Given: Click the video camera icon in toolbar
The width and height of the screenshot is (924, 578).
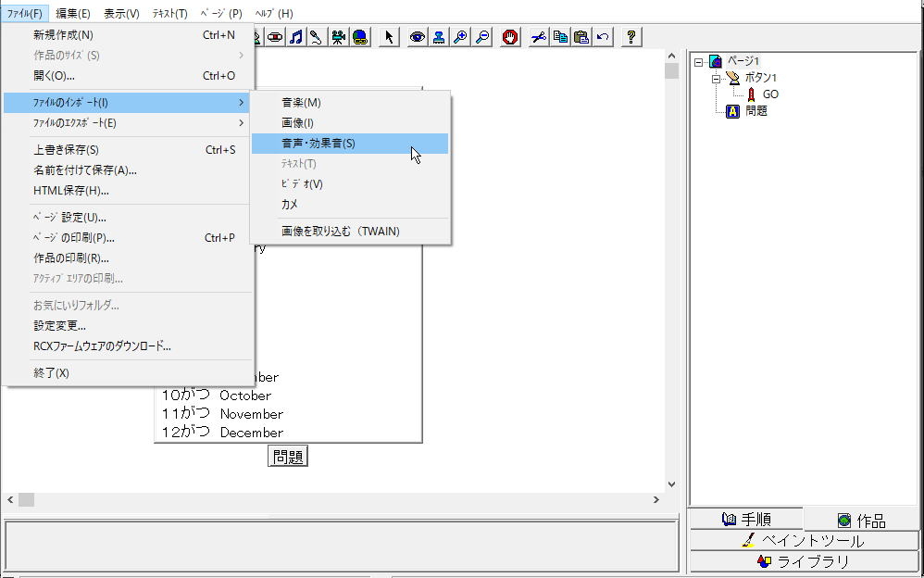Looking at the screenshot, I should pyautogui.click(x=338, y=37).
